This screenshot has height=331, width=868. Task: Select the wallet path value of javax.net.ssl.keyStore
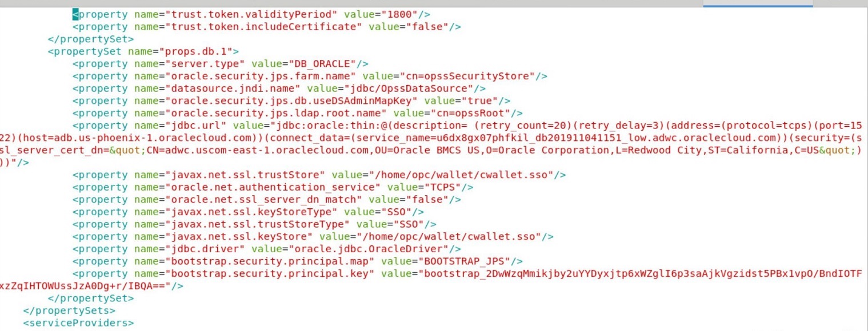tap(450, 236)
